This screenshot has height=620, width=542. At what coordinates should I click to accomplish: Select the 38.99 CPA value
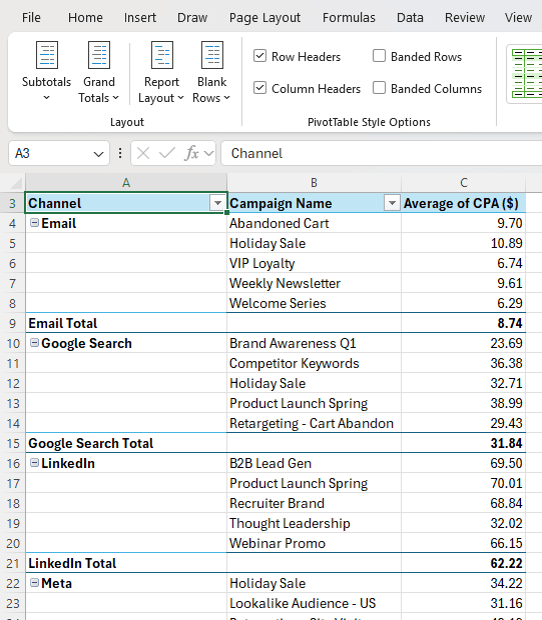(x=463, y=403)
